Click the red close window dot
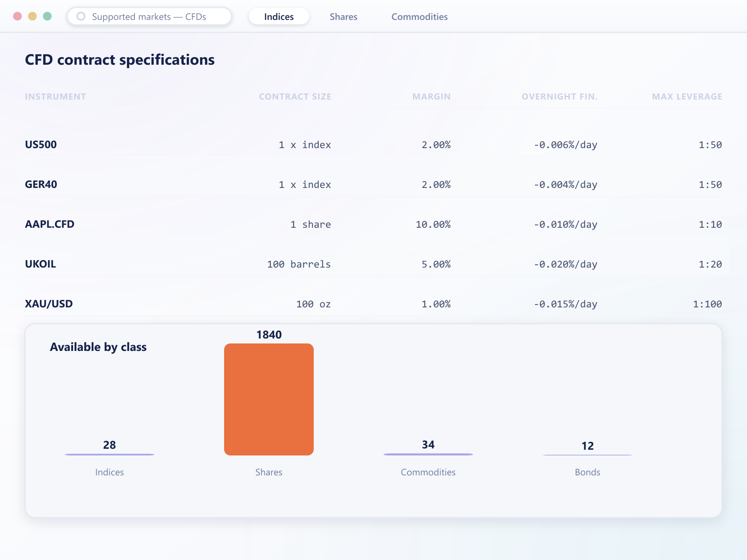Image resolution: width=747 pixels, height=560 pixels. point(17,16)
